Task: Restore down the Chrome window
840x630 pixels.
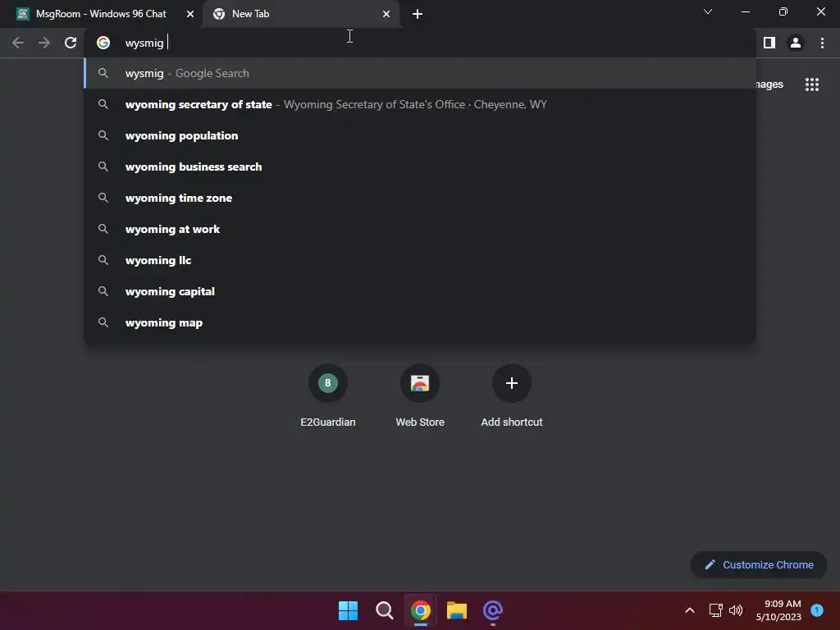Action: tap(783, 11)
